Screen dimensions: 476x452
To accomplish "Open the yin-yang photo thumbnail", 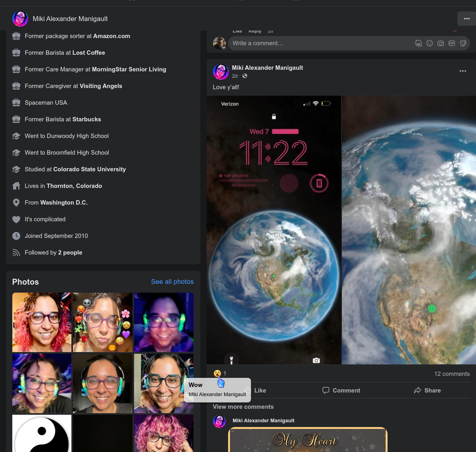I will (x=42, y=433).
